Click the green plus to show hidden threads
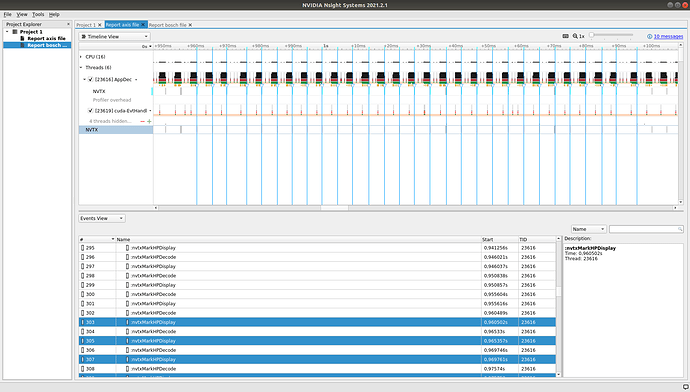 point(149,121)
